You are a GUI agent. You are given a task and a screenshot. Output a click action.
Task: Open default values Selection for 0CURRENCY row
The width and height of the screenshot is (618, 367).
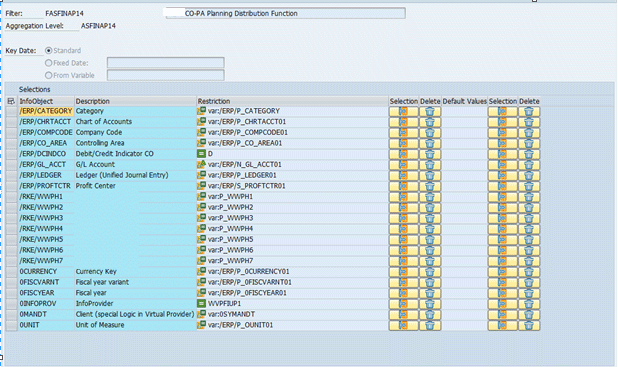(x=503, y=272)
